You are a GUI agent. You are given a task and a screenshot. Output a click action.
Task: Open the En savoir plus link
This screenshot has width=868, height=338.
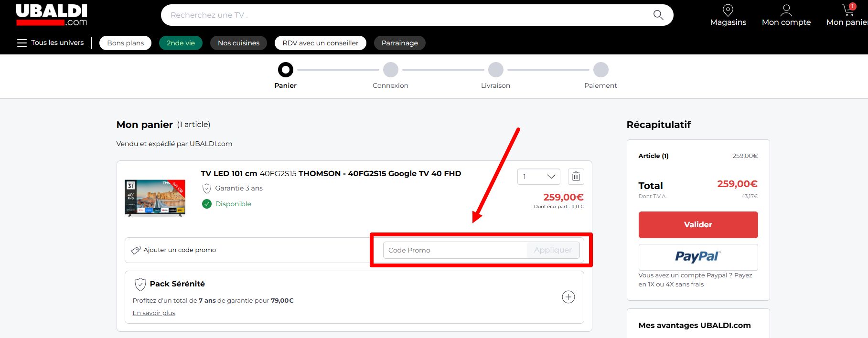click(x=154, y=313)
